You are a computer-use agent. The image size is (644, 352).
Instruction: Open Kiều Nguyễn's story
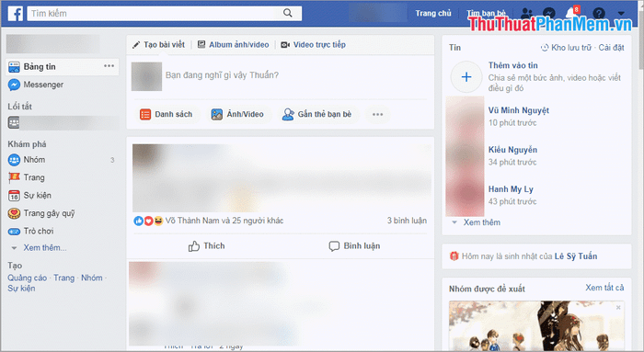(512, 150)
